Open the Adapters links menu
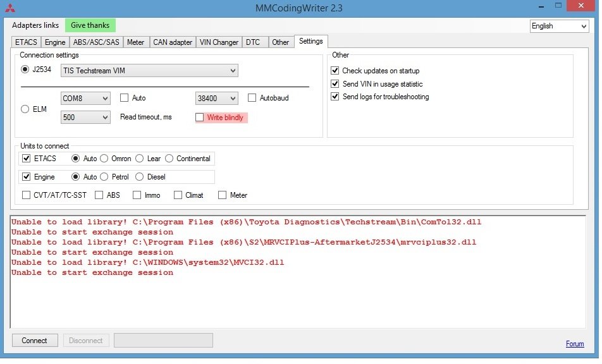 [35, 25]
